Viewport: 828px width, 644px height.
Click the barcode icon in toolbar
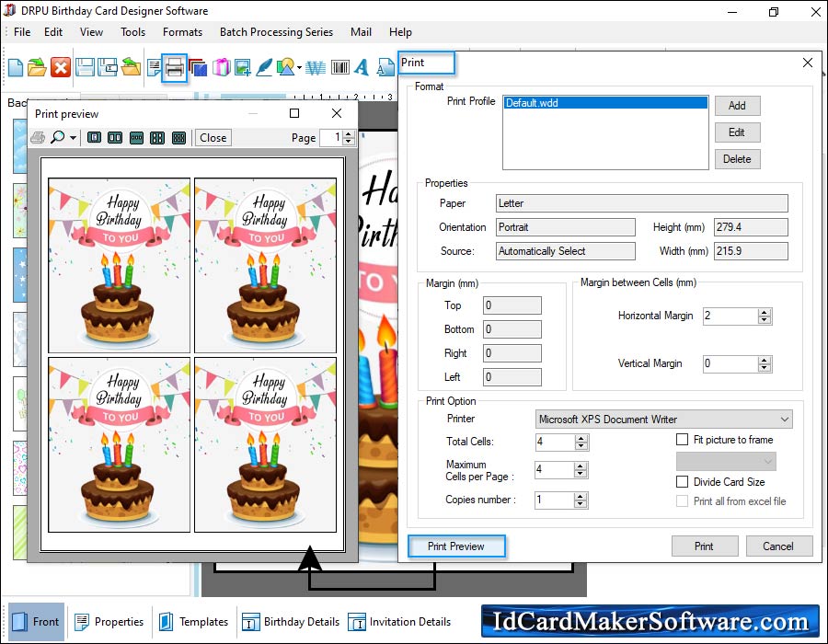340,67
